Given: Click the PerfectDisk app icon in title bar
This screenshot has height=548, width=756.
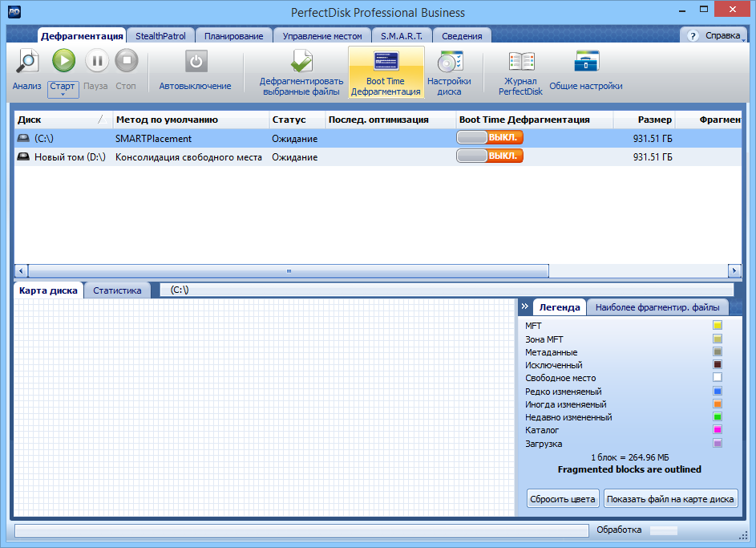Looking at the screenshot, I should 14,11.
